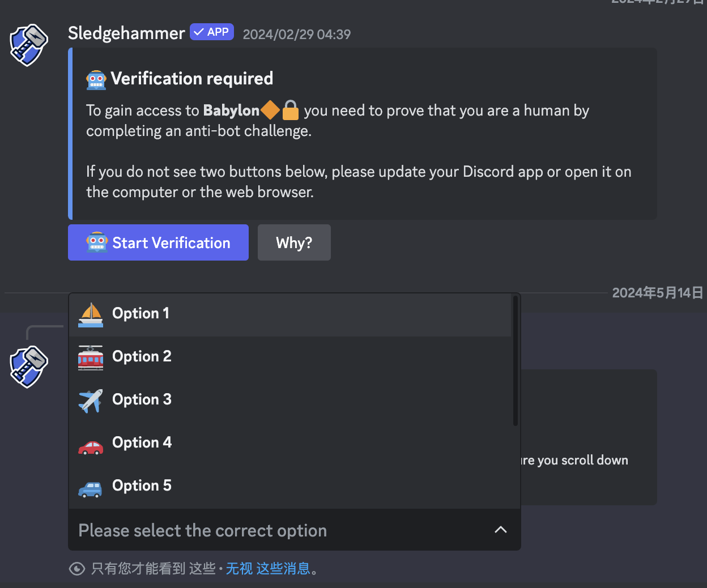Select the sailboat icon next to Option 1
The height and width of the screenshot is (588, 707).
90,313
